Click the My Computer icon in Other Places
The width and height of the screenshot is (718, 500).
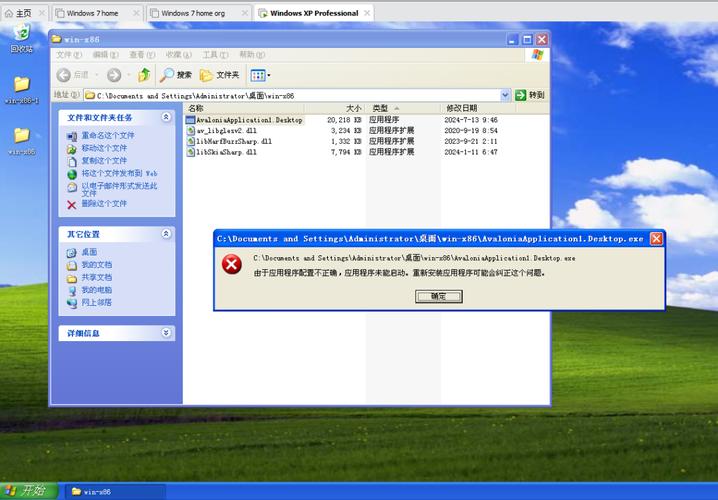click(71, 290)
